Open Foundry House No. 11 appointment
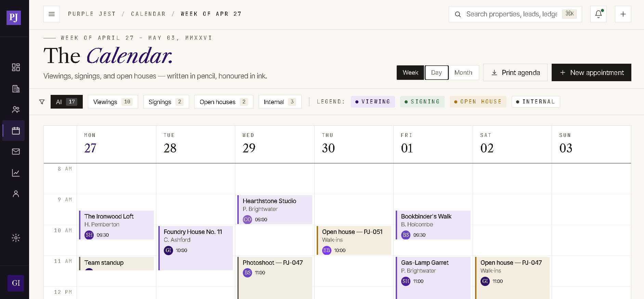The height and width of the screenshot is (299, 644). [196, 248]
